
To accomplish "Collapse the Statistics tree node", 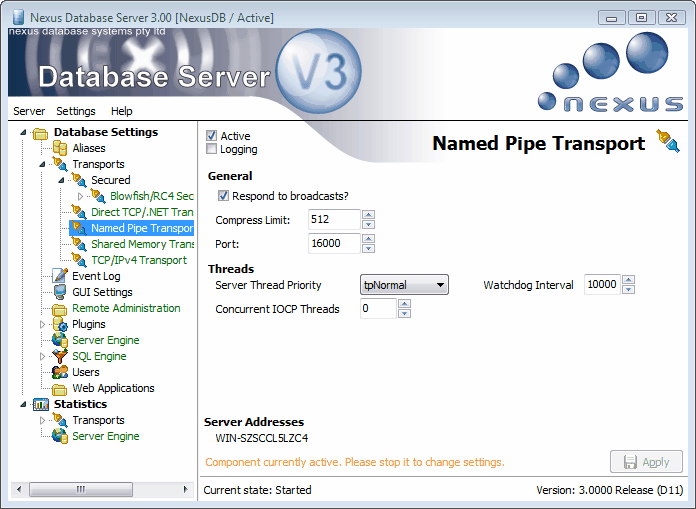I will click(24, 404).
